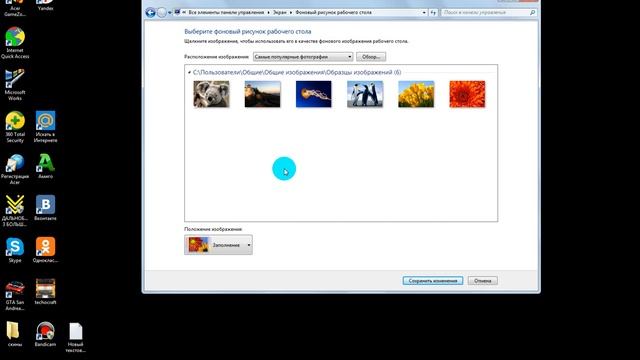Select the 360 Total Security desktop icon
Image resolution: width=640 pixels, height=360 pixels.
15,127
